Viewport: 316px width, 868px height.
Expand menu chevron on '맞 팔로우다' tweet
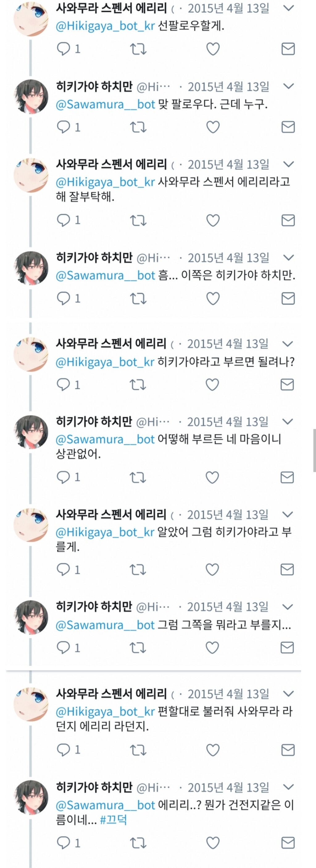pos(289,86)
